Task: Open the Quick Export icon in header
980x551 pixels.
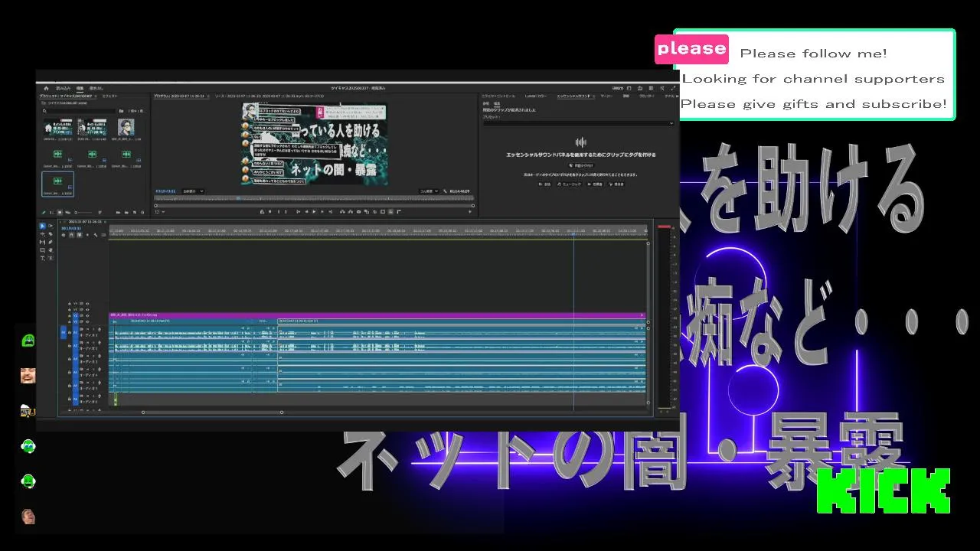Action: click(639, 88)
